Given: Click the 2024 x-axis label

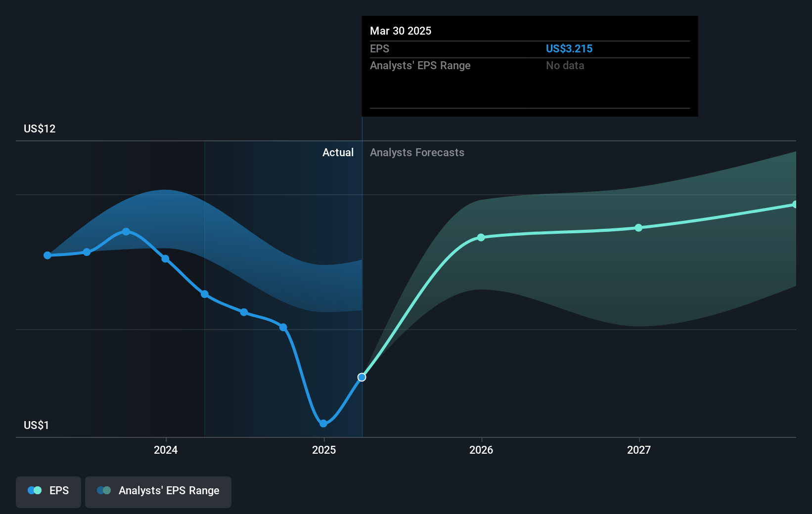Looking at the screenshot, I should tap(166, 450).
